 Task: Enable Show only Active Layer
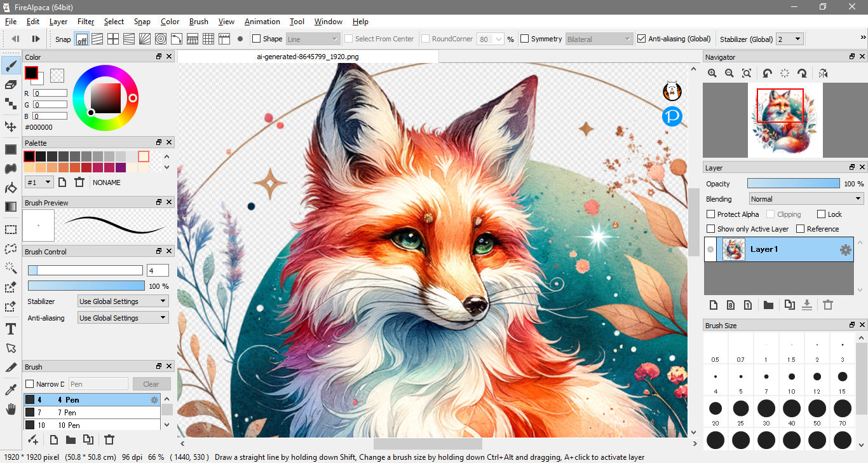(711, 229)
